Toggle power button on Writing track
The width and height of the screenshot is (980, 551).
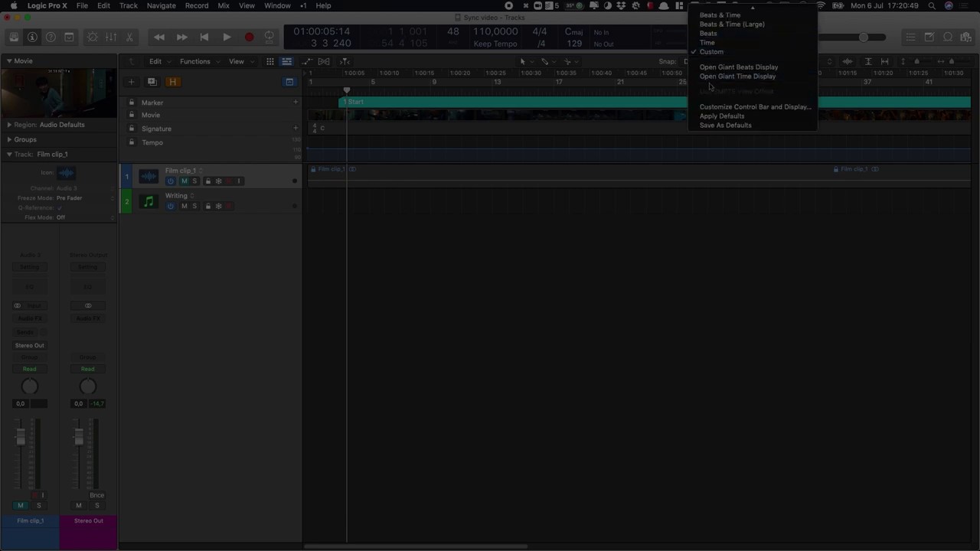coord(170,206)
